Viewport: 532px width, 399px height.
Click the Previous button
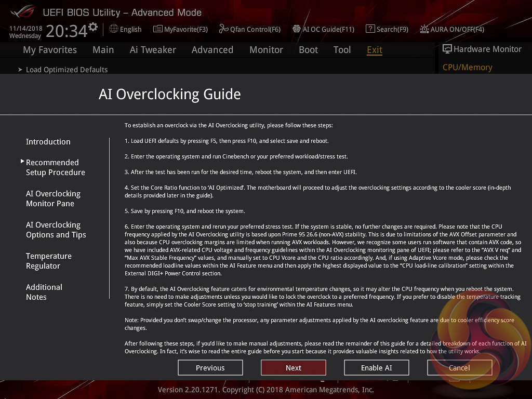click(x=210, y=368)
